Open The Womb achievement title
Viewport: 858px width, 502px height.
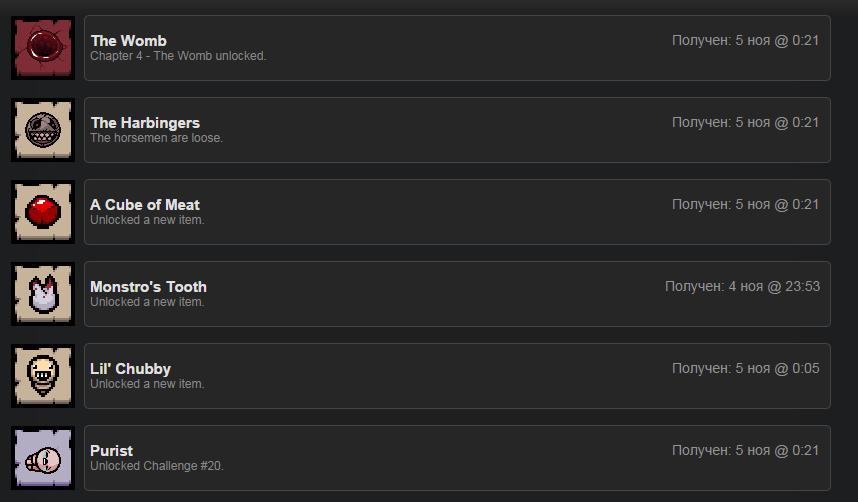click(129, 41)
